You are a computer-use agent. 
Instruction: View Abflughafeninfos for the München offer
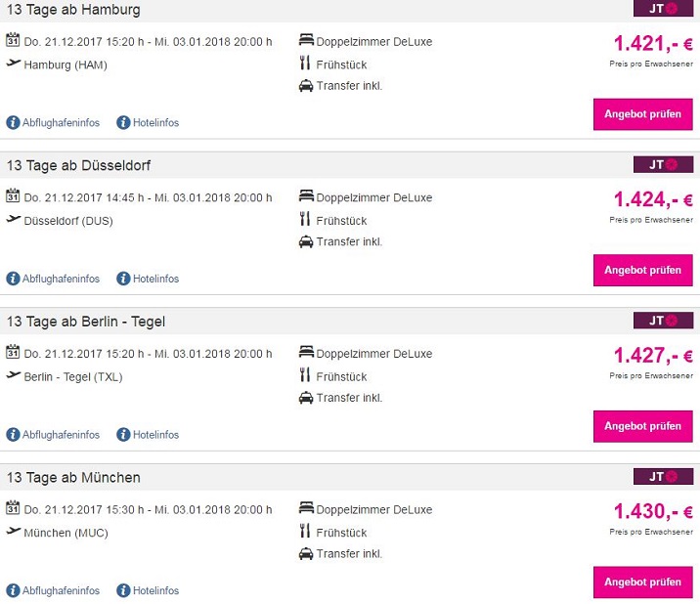61,590
